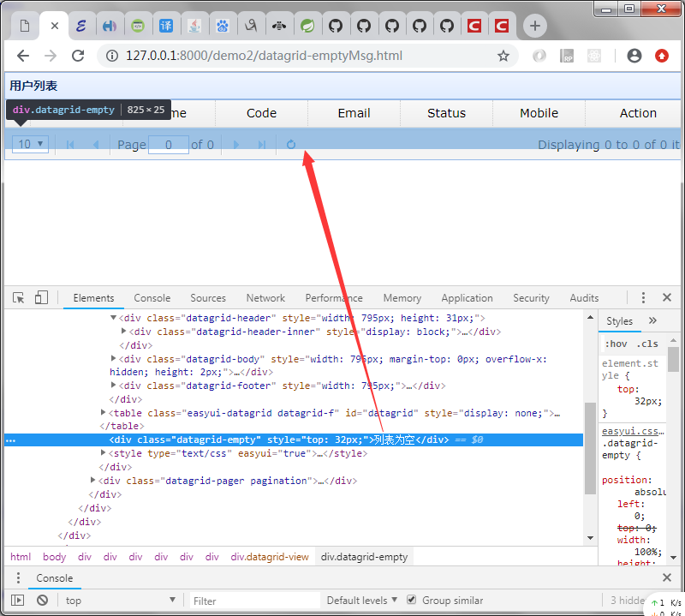This screenshot has height=616, width=685.
Task: Click the console Filter input field
Action: [254, 601]
